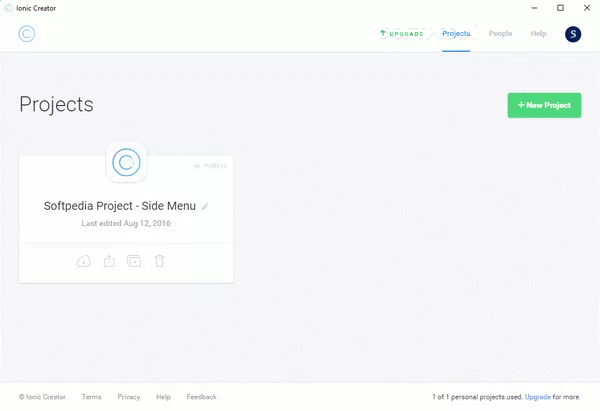Open the project's round app icon
The height and width of the screenshot is (411, 600).
click(x=126, y=162)
